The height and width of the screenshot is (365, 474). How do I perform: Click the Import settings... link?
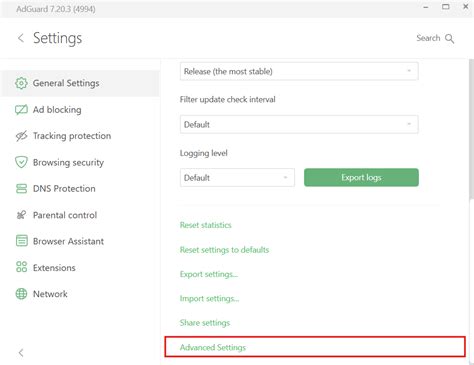tap(209, 298)
